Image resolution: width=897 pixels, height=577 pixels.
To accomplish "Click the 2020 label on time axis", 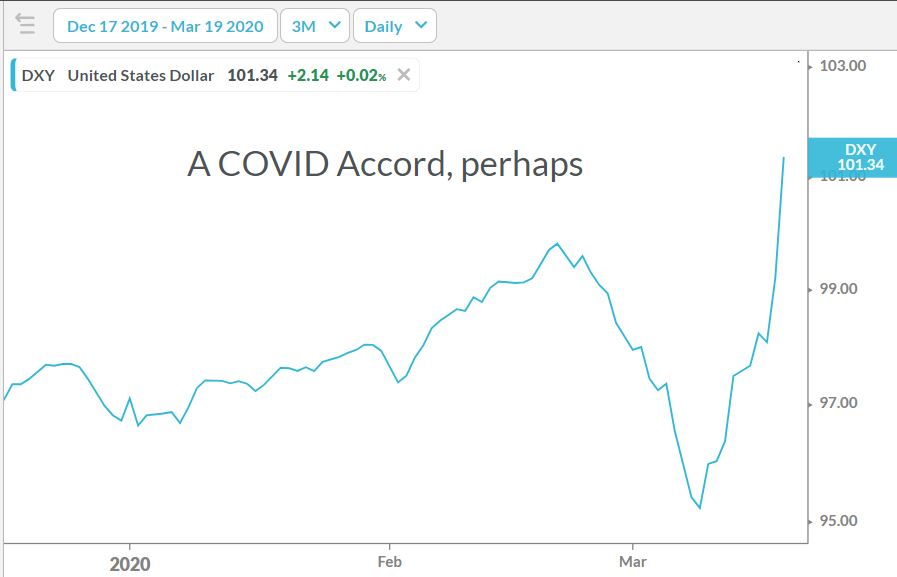I will pos(130,564).
